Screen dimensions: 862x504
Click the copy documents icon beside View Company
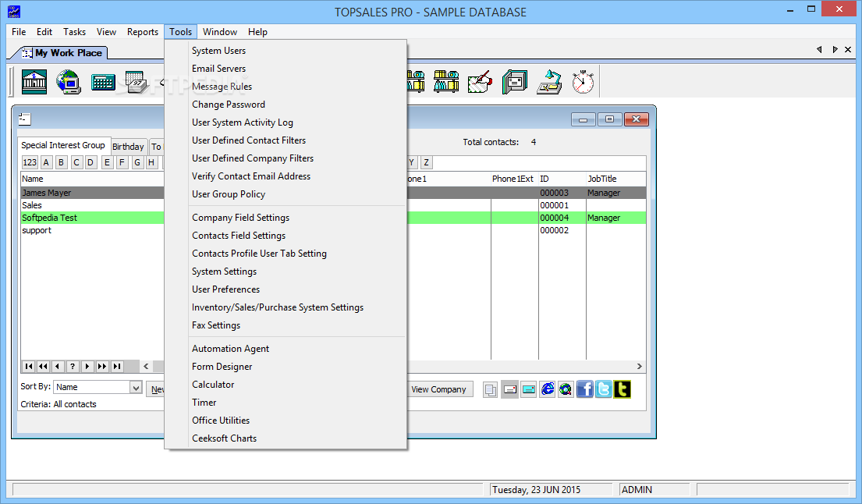pos(491,389)
